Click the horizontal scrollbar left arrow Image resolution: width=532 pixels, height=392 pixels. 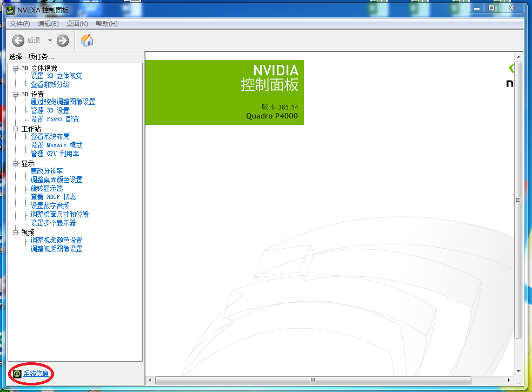pos(150,380)
